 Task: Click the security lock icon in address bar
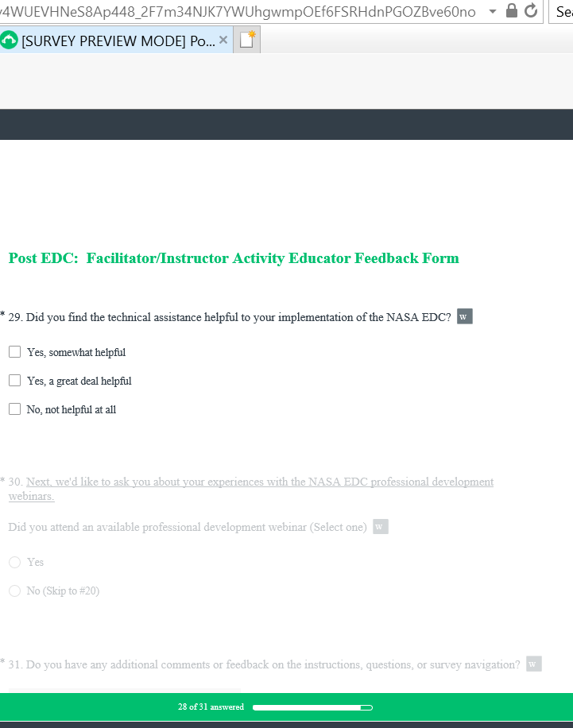click(x=513, y=12)
